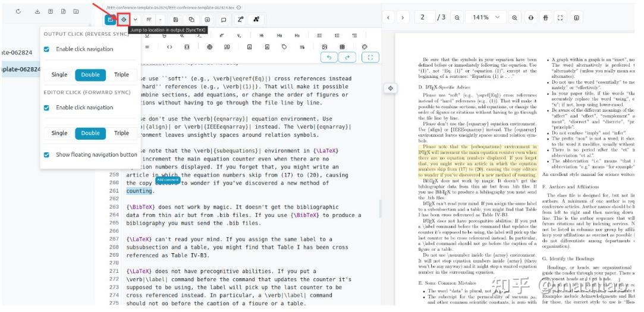Toggle editor fullscreen mode
This screenshot has width=644, height=312.
click(370, 58)
